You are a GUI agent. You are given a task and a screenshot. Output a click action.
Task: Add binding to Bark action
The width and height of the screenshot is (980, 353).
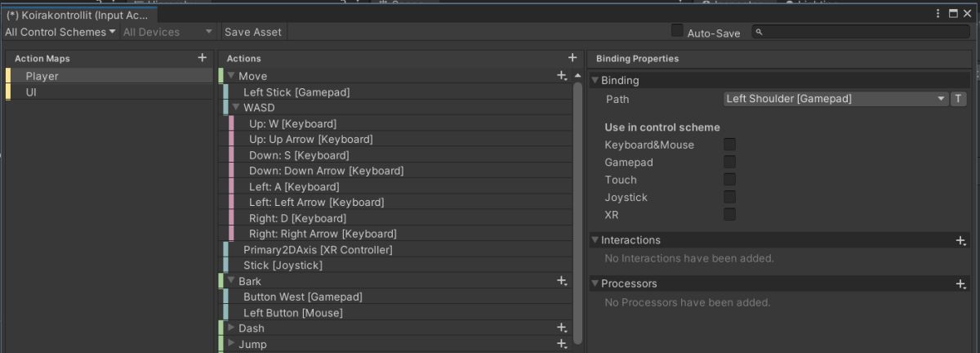click(x=562, y=281)
